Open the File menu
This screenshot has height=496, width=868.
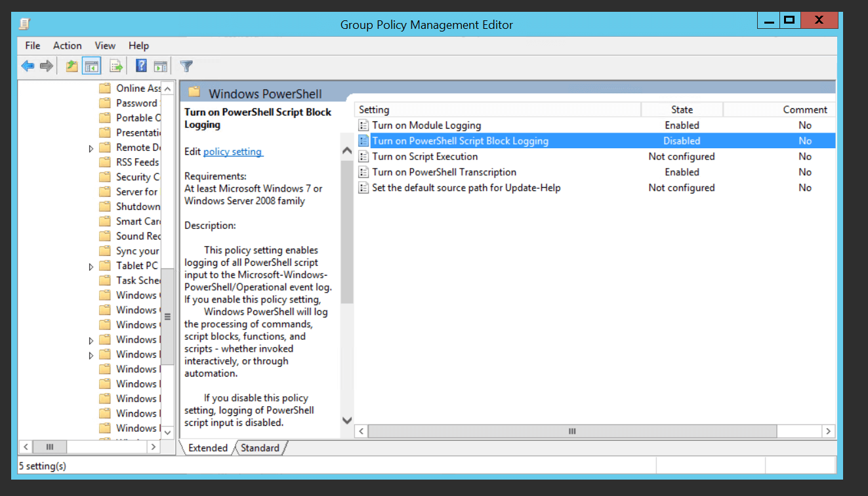(x=33, y=45)
